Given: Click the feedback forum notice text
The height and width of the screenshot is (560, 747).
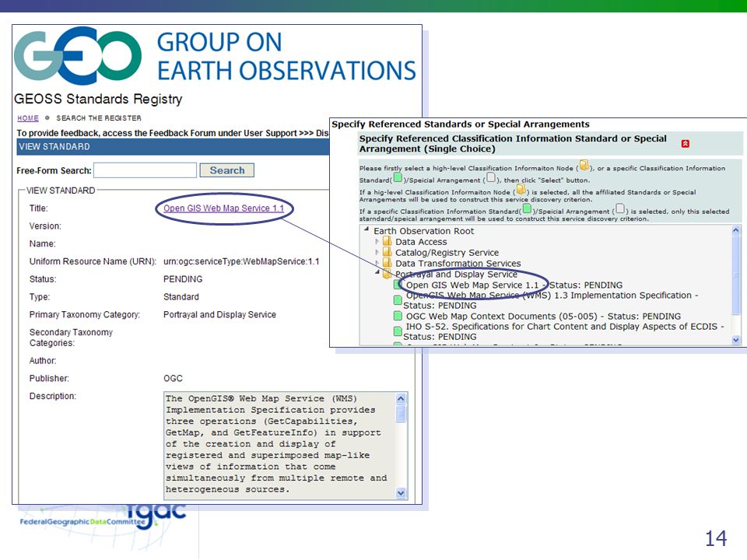Looking at the screenshot, I should tap(173, 133).
